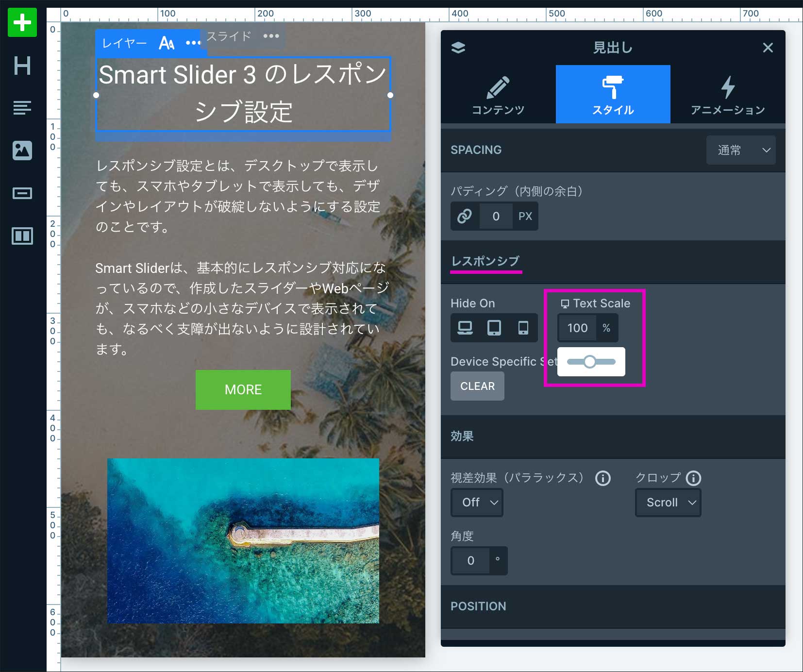Expand the crop Scroll dropdown
Screen dimensions: 803x672
[x=668, y=503]
